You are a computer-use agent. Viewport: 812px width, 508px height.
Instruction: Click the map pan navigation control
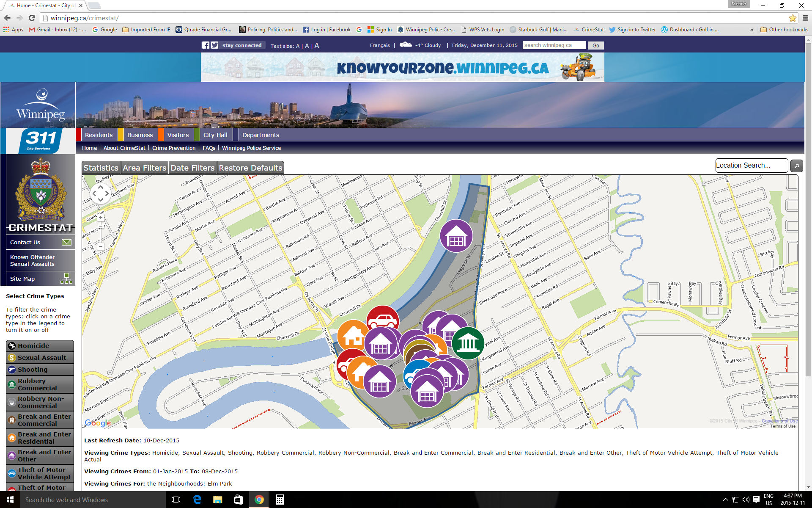101,193
